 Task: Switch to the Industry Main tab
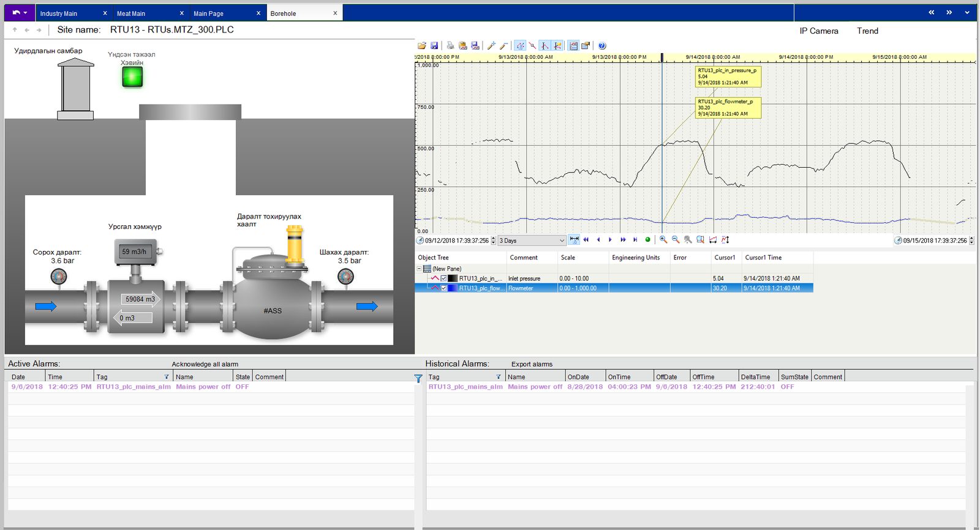[59, 13]
